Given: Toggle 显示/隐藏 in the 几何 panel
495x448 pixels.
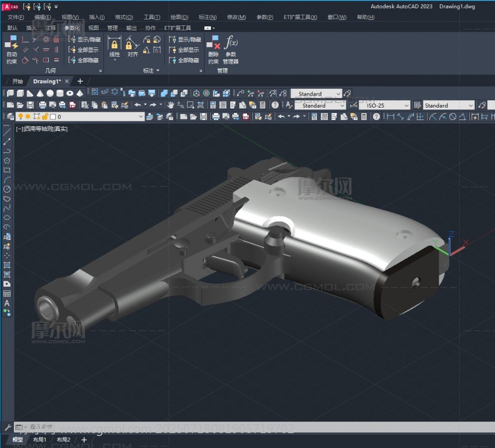Looking at the screenshot, I should (x=84, y=39).
